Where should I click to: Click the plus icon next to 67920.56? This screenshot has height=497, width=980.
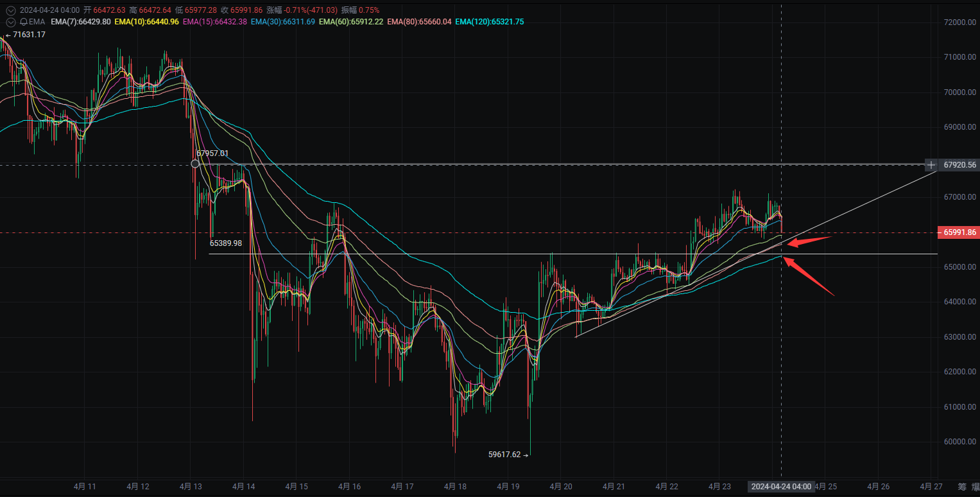tap(931, 165)
